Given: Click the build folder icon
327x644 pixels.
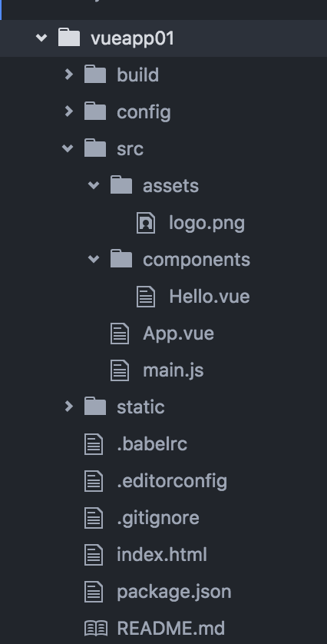Looking at the screenshot, I should (95, 74).
